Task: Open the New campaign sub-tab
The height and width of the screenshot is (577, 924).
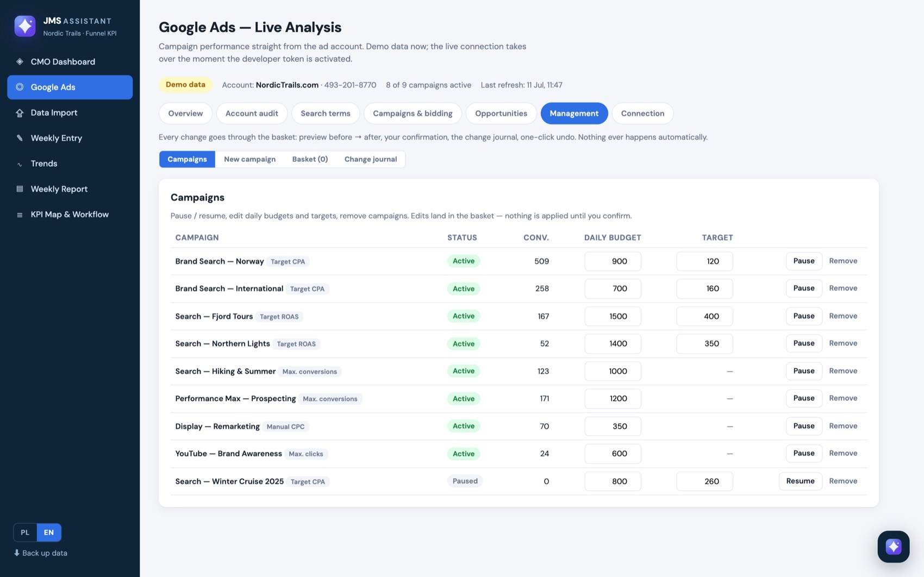Action: 249,159
